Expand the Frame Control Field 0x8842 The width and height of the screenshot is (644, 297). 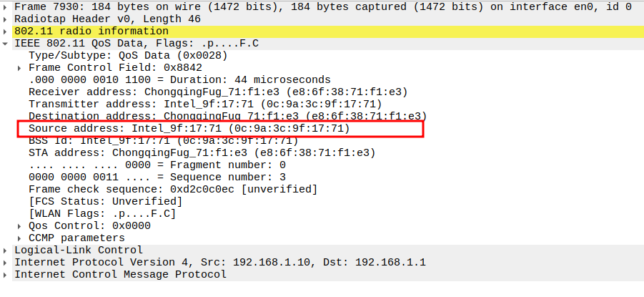pyautogui.click(x=21, y=67)
